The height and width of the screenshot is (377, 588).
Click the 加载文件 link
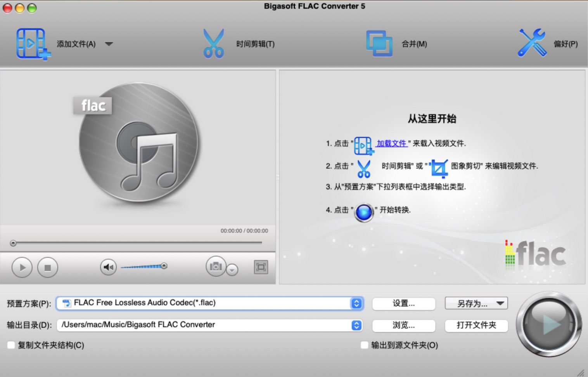point(391,144)
